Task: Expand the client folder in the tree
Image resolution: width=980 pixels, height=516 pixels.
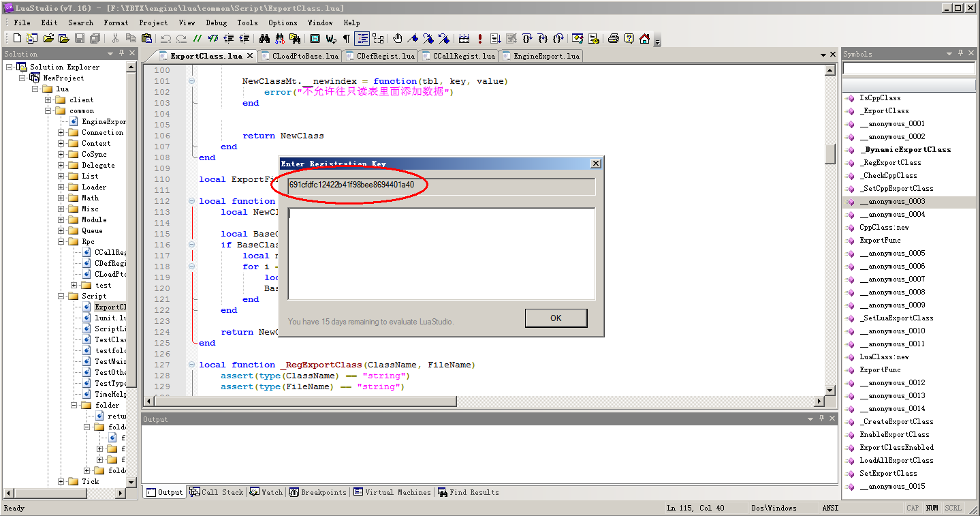Action: (x=48, y=100)
